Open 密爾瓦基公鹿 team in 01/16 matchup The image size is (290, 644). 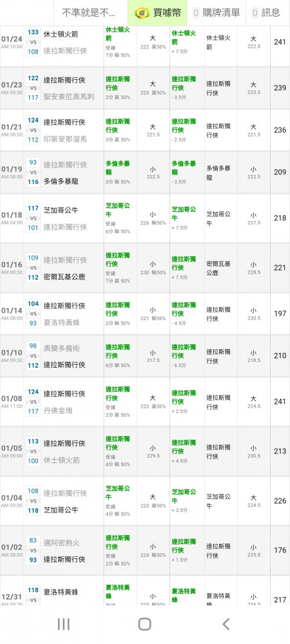point(64,277)
